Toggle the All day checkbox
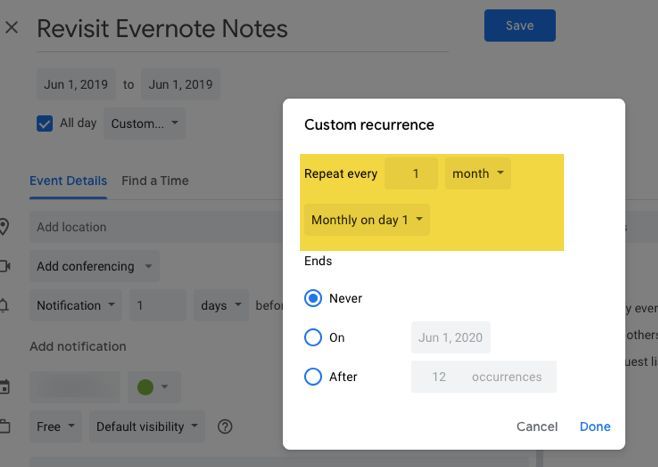 [45, 124]
